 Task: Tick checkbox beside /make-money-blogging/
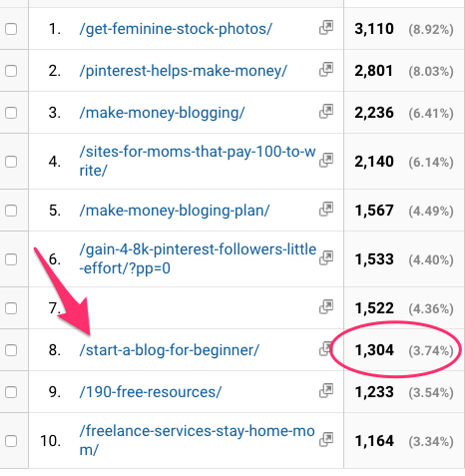point(11,113)
